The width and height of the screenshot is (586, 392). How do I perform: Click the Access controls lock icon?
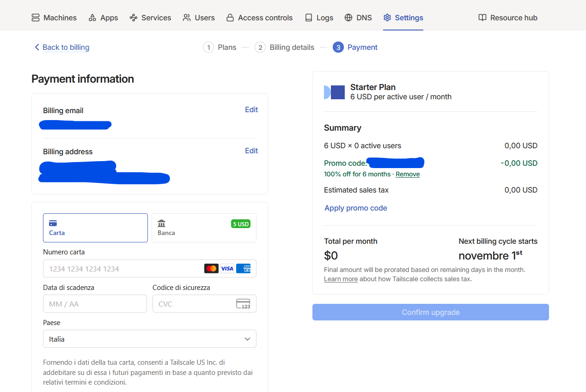tap(230, 18)
